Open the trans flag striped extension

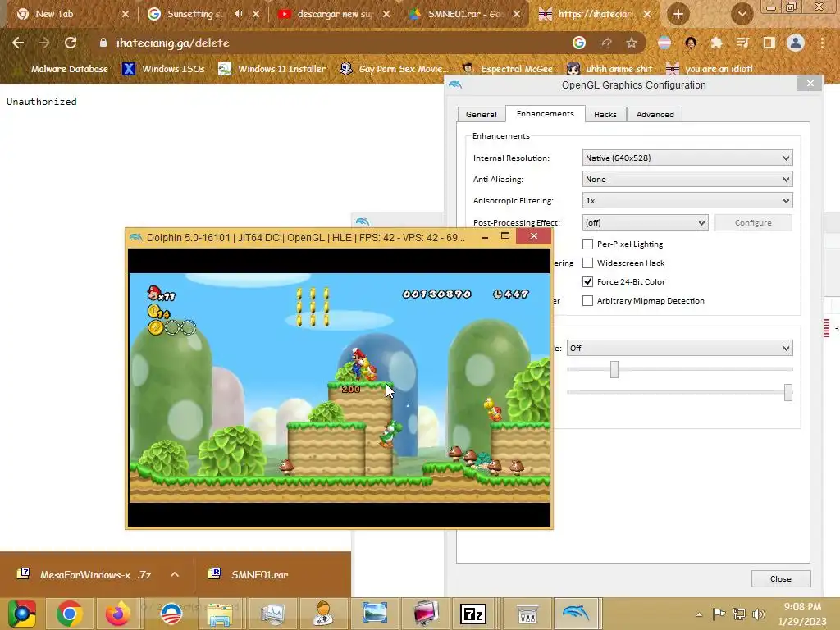(664, 43)
